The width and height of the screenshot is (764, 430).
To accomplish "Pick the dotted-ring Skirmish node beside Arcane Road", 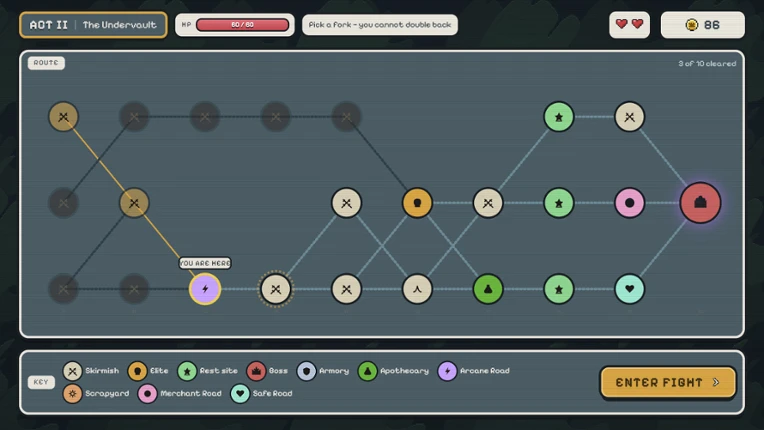I will (276, 289).
